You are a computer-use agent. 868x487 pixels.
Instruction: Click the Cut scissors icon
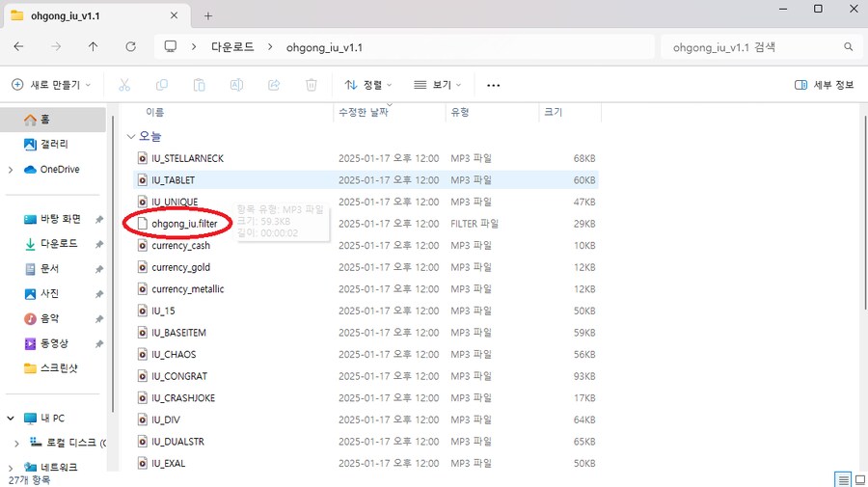tap(124, 85)
